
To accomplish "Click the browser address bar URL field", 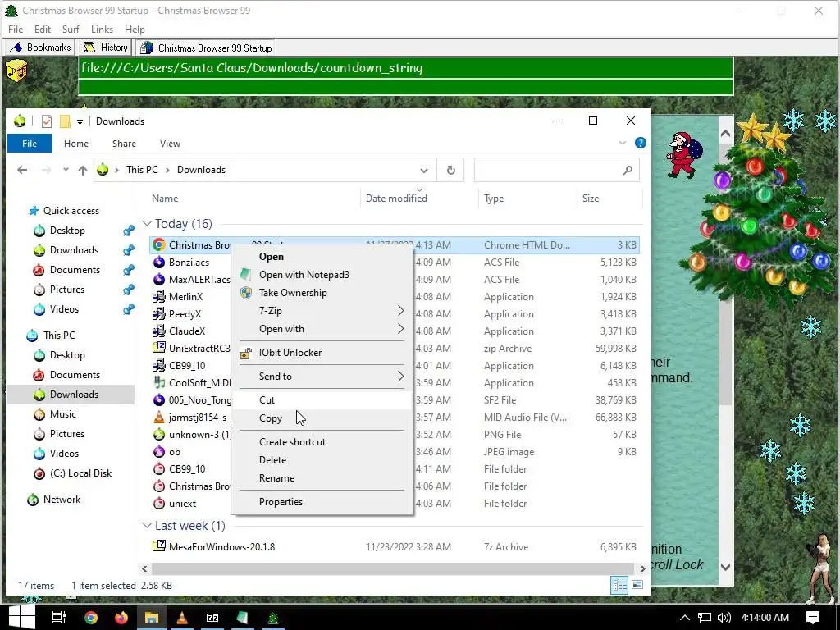I will pyautogui.click(x=405, y=68).
